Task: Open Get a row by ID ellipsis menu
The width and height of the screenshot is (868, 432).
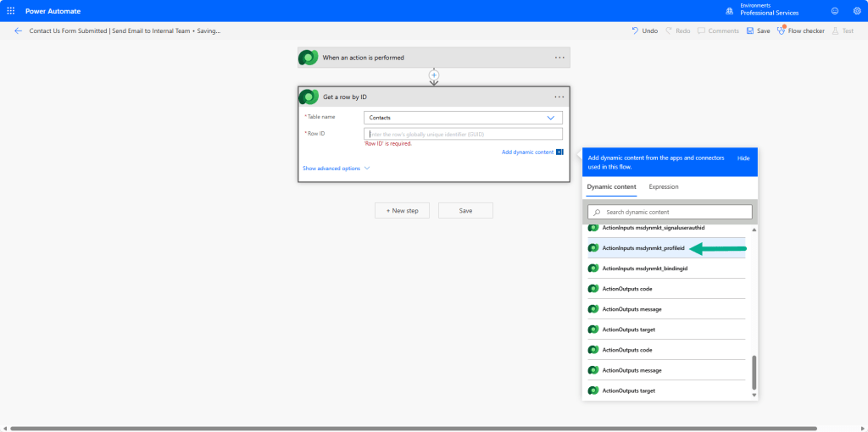Action: click(559, 97)
